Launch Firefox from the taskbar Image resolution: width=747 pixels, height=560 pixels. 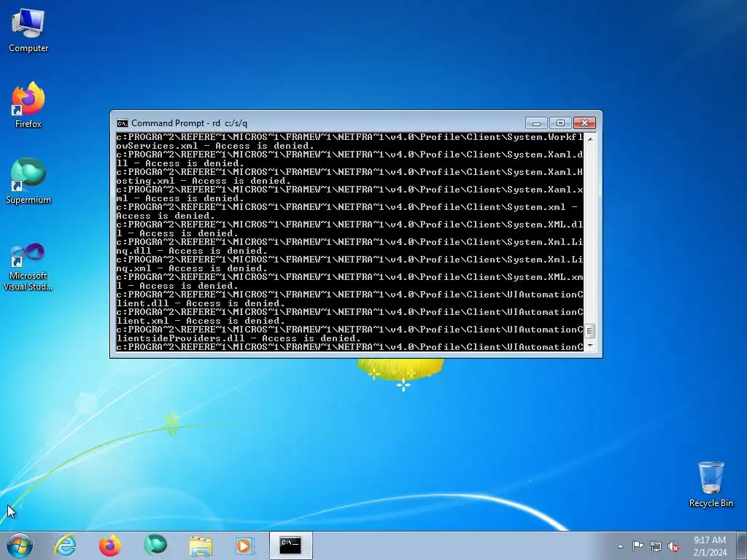coord(109,545)
